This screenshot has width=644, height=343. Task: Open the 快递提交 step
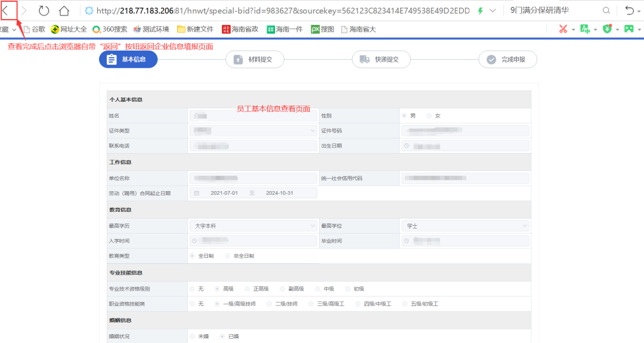381,59
